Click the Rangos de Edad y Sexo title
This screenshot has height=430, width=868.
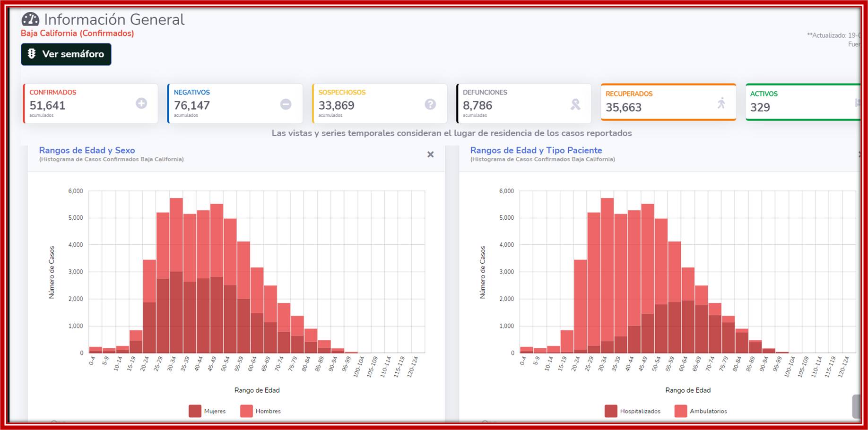(x=87, y=150)
